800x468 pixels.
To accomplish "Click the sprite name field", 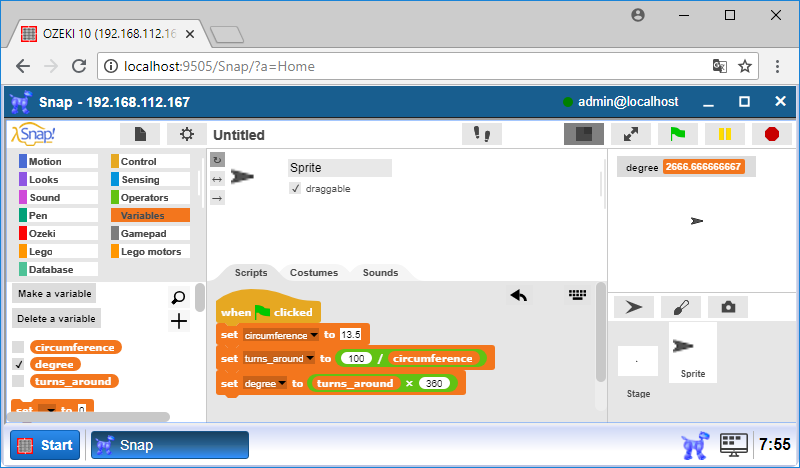I will click(x=340, y=168).
